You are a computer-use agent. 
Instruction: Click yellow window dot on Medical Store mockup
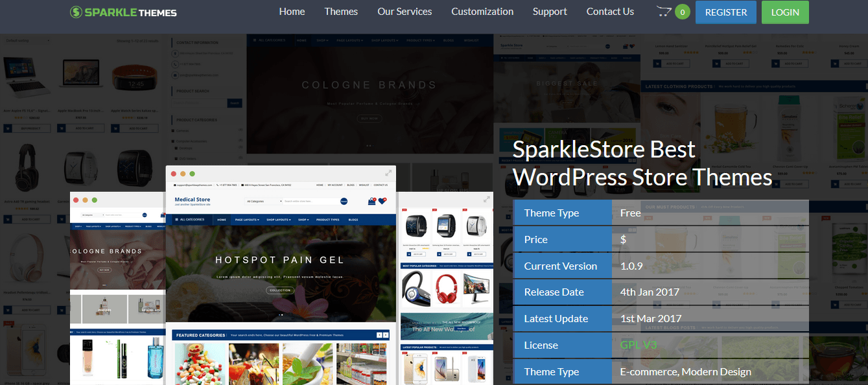point(183,174)
